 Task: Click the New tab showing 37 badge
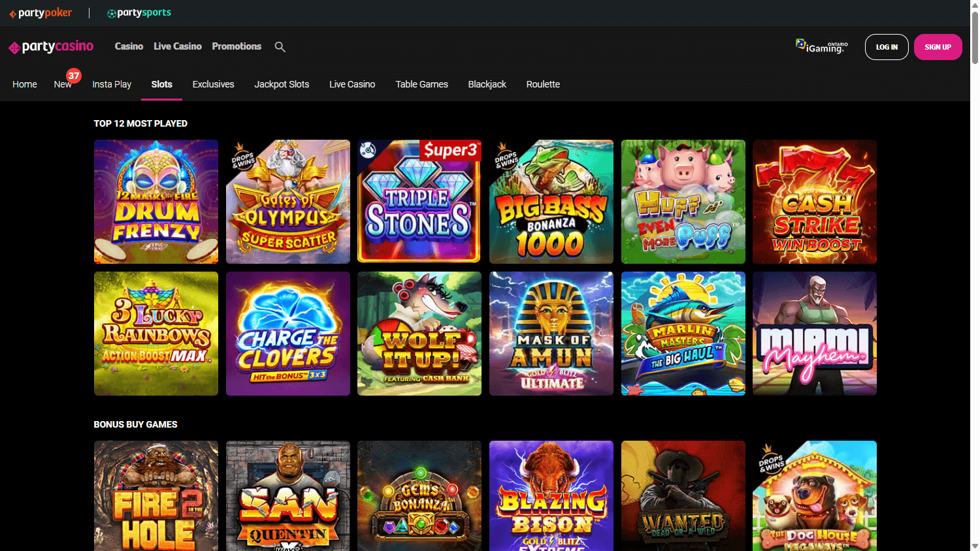point(63,84)
